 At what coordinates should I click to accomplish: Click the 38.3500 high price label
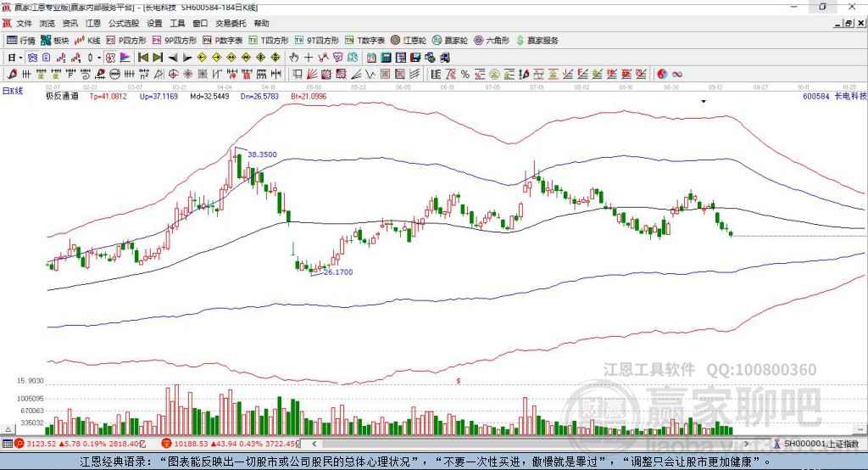click(263, 154)
